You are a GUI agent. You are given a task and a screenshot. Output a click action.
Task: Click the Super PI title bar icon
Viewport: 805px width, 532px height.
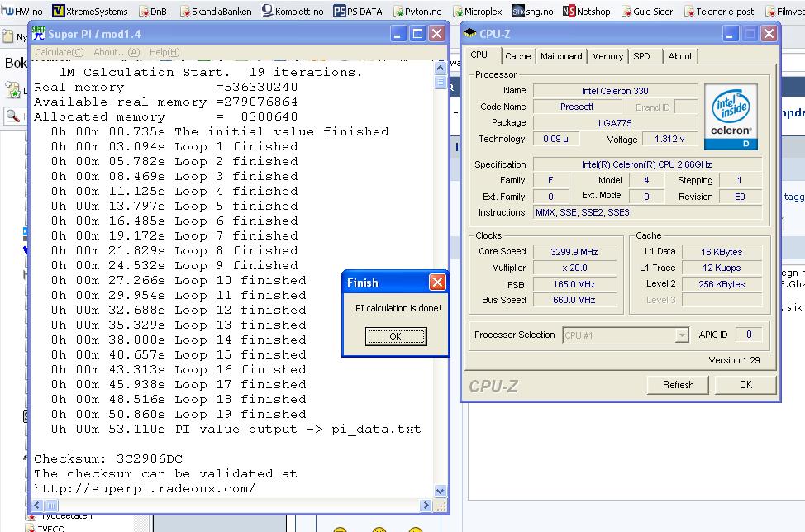pyautogui.click(x=39, y=34)
